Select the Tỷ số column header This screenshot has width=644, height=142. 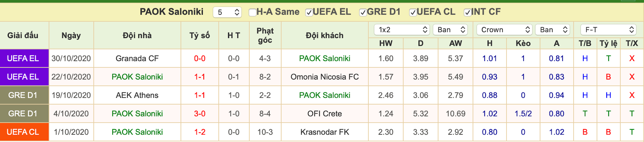coord(200,35)
